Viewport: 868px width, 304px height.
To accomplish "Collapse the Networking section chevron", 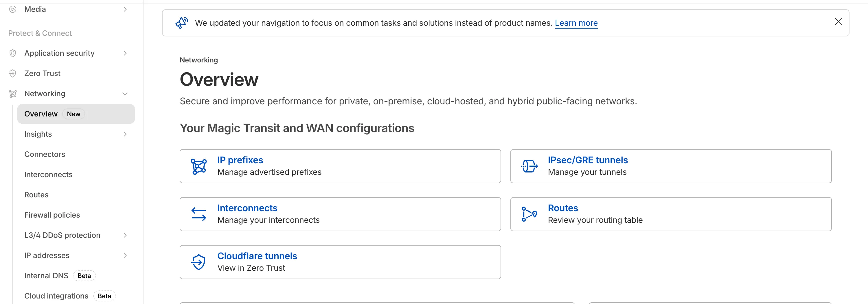I will point(125,94).
